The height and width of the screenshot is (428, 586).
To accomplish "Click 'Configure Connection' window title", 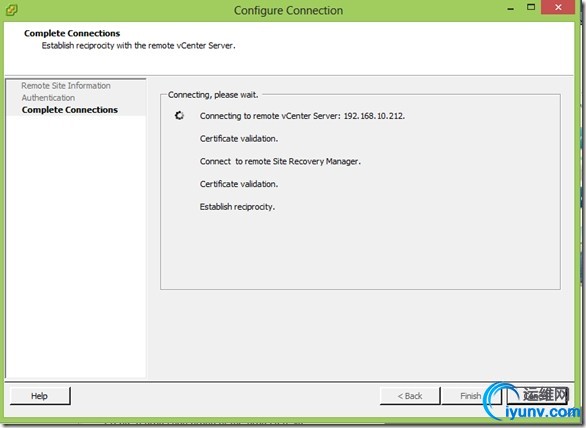I will click(288, 10).
